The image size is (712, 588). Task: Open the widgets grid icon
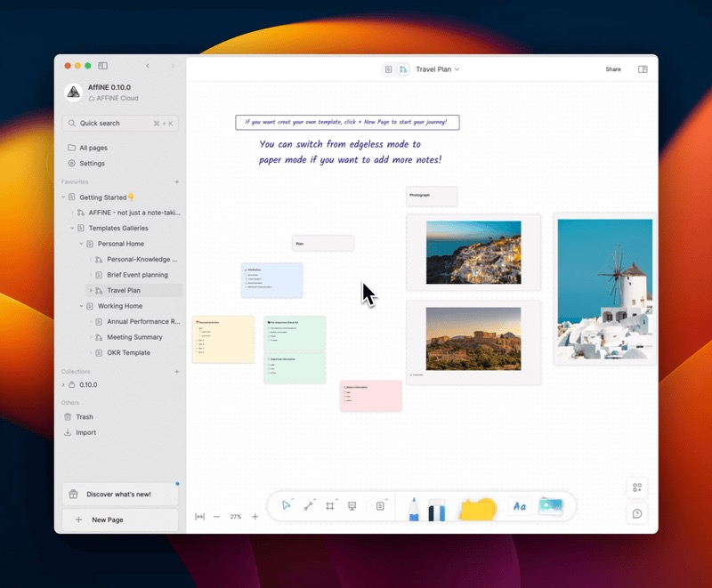637,487
